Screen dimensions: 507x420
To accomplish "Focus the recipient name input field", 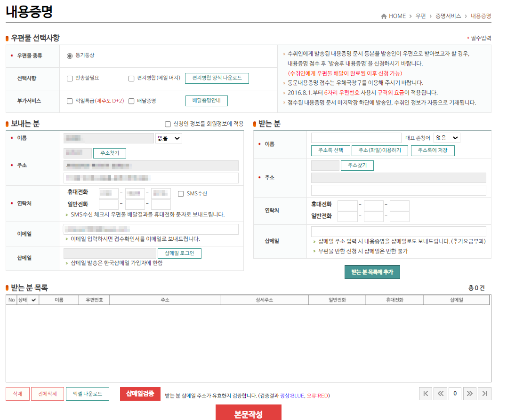I will pos(356,138).
